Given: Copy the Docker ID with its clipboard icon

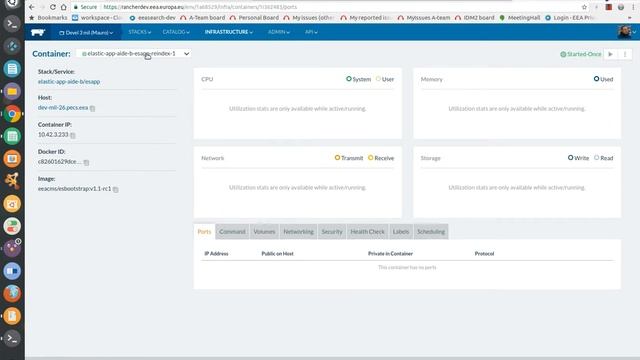Looking at the screenshot, I should click(86, 162).
